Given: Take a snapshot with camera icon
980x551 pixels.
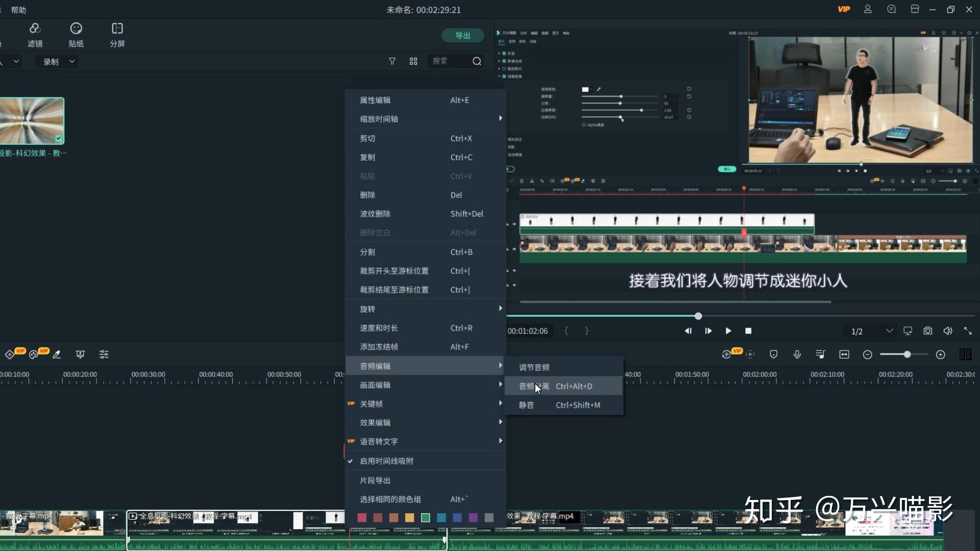Looking at the screenshot, I should [x=927, y=331].
